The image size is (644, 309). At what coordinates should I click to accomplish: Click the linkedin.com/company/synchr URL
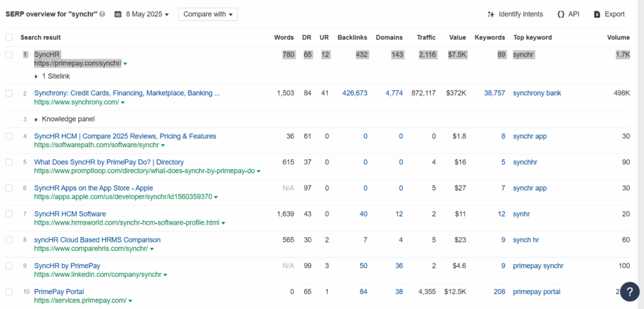pyautogui.click(x=97, y=274)
